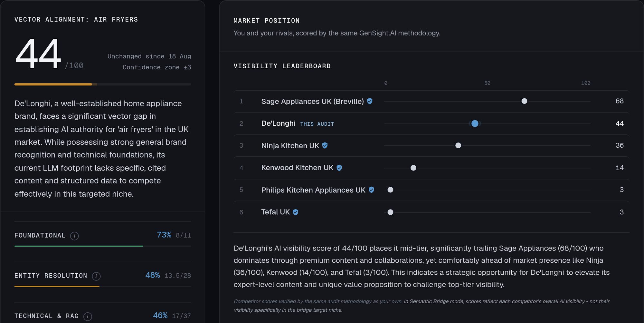The height and width of the screenshot is (323, 644).
Task: Click the 50 axis label on leaderboard
Action: point(487,83)
